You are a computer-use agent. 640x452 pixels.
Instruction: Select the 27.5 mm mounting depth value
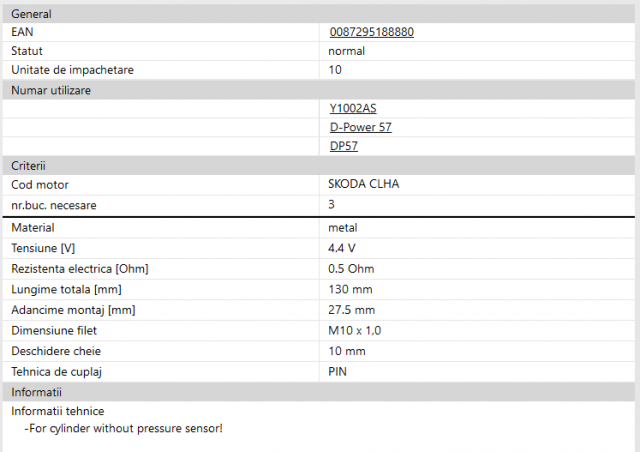351,310
